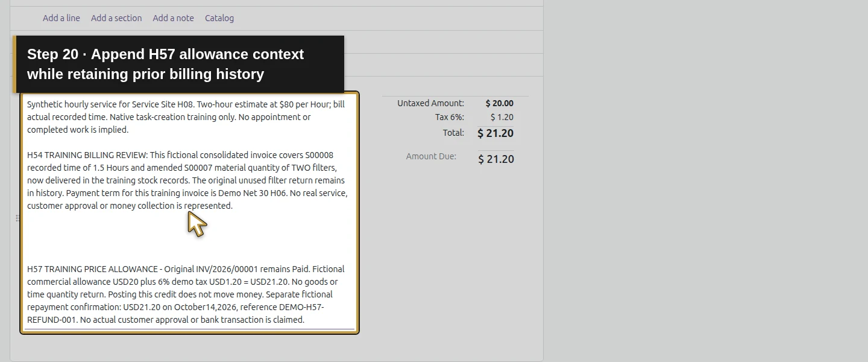Click the Untaxed Amount: label

[430, 103]
